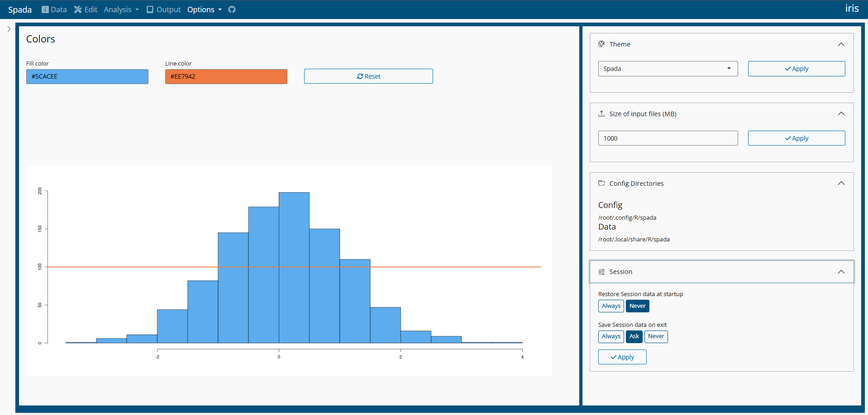This screenshot has height=415, width=868.
Task: Click the upload icon beside Size of input files
Action: coord(601,114)
